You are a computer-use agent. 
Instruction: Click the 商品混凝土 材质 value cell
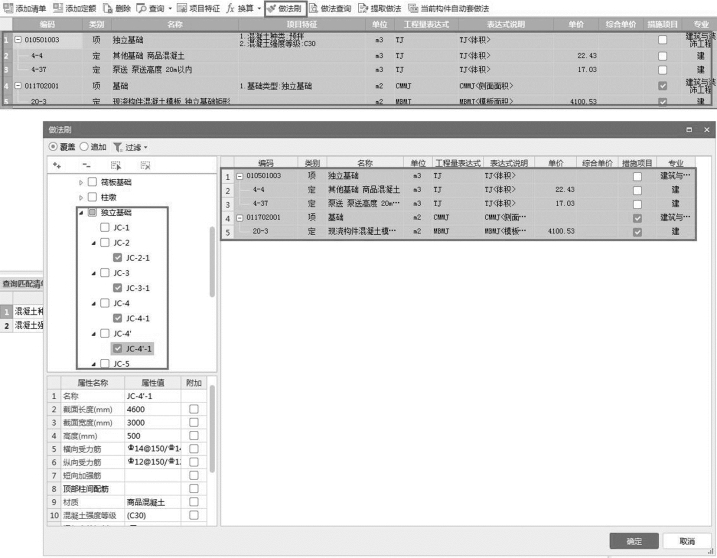[153, 502]
